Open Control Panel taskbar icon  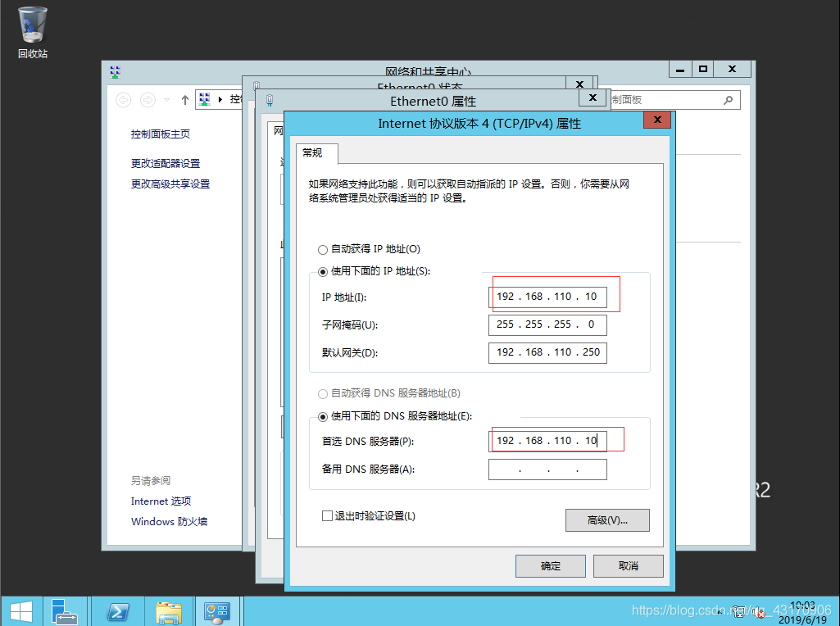click(x=217, y=611)
